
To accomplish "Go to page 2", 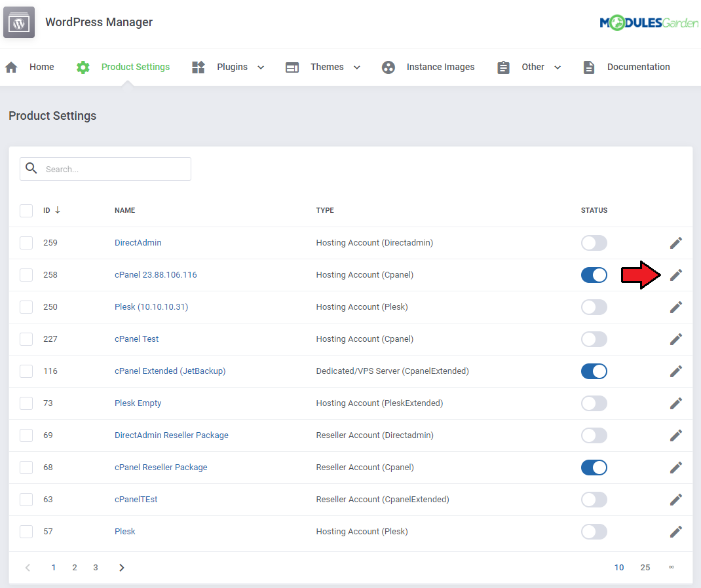I will [74, 568].
